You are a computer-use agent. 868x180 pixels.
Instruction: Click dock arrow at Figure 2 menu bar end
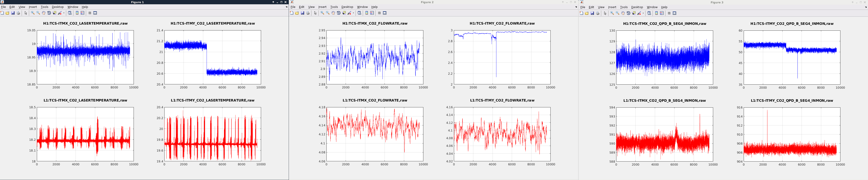(x=576, y=7)
